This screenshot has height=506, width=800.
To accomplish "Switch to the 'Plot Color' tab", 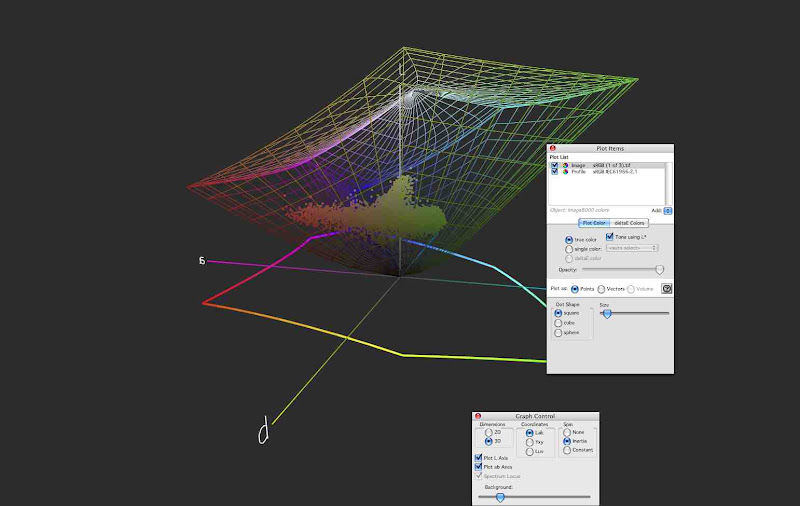I will coord(594,223).
